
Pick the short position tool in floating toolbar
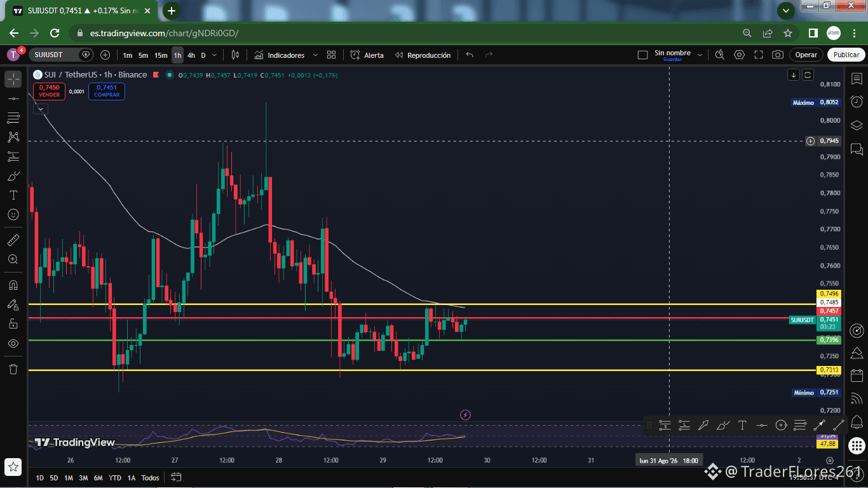[x=665, y=425]
